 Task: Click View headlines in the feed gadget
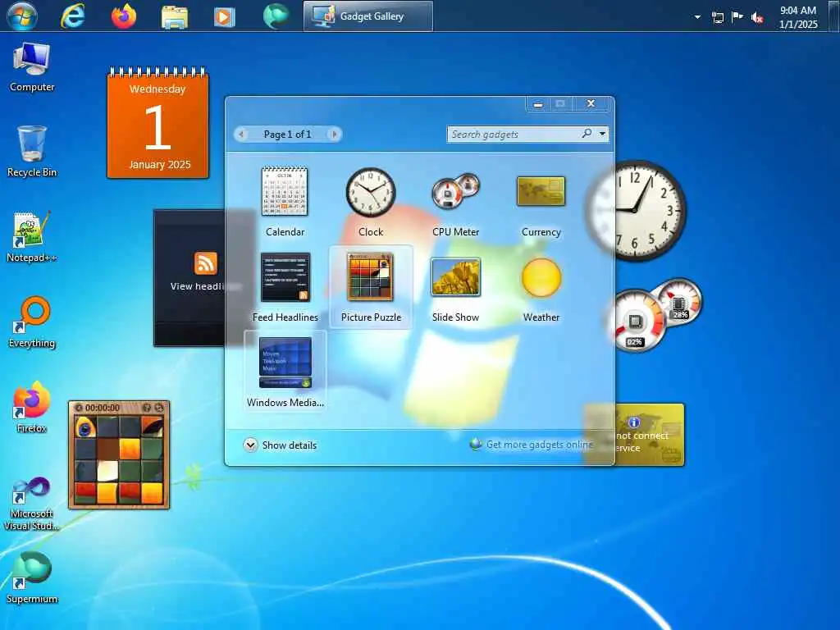(x=196, y=286)
